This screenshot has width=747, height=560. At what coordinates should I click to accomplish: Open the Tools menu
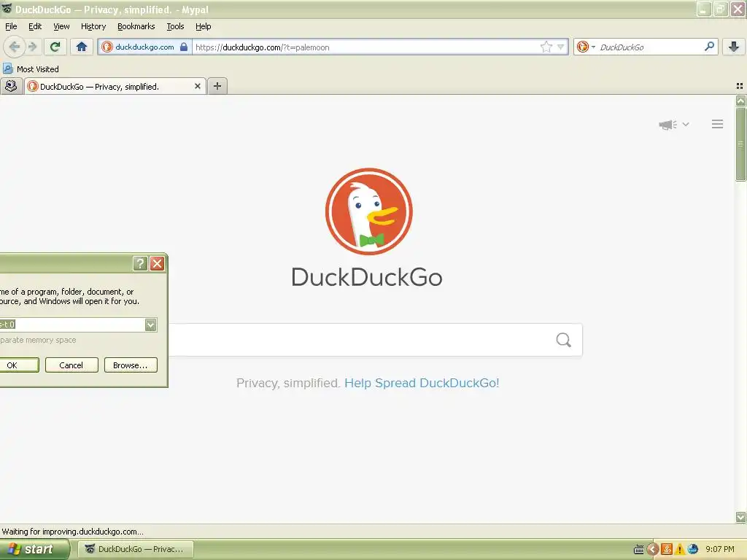click(175, 26)
